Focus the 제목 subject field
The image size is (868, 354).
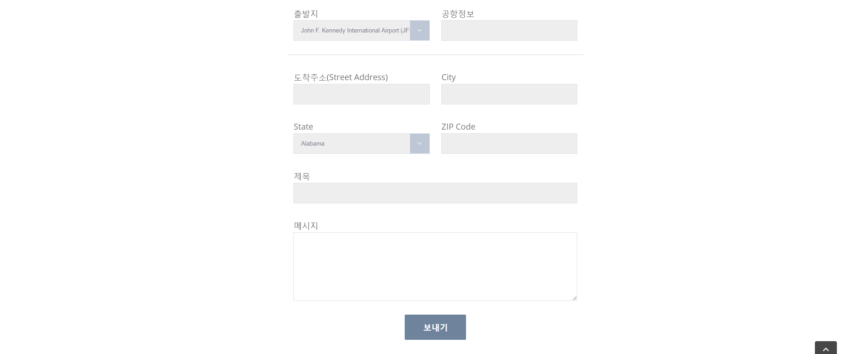click(435, 193)
